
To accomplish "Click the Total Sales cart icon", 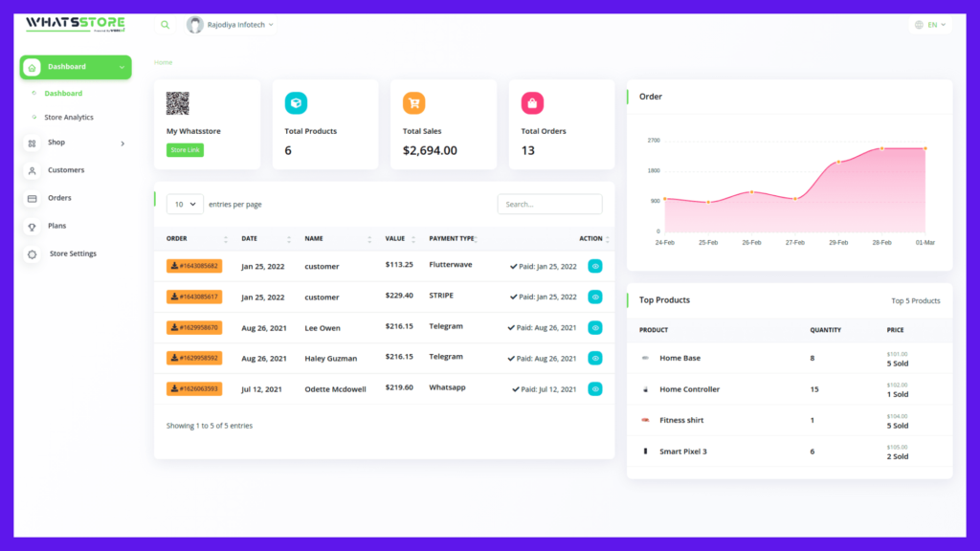I will tap(413, 103).
